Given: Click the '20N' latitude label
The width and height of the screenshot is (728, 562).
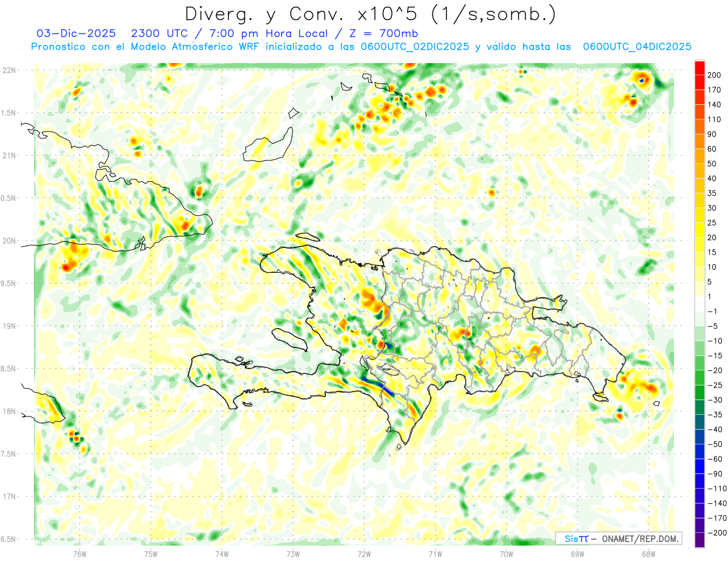Looking at the screenshot, I should [x=9, y=241].
